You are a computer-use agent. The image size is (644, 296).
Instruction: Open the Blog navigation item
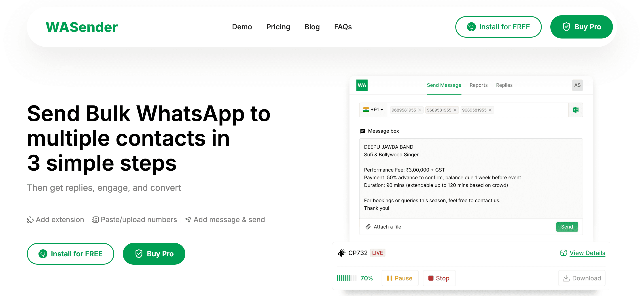click(x=312, y=27)
